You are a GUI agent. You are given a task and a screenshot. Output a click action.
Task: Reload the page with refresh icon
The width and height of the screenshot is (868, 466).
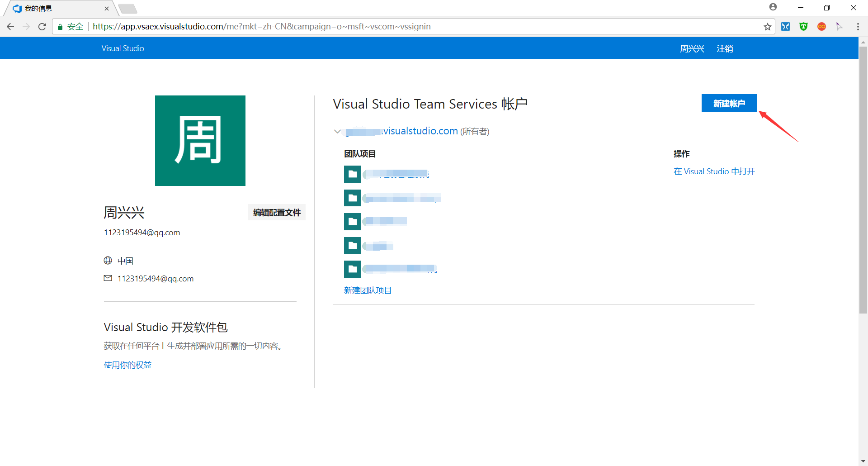click(42, 27)
